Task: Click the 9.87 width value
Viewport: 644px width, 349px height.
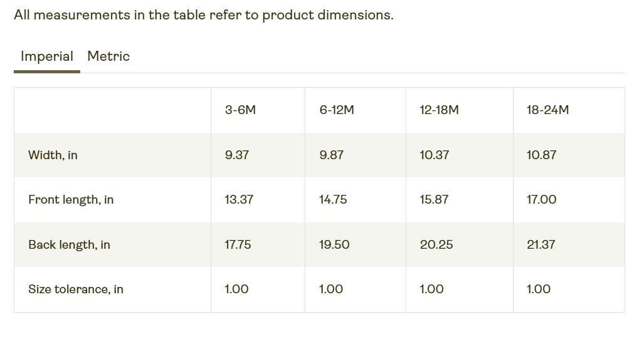Action: 331,155
